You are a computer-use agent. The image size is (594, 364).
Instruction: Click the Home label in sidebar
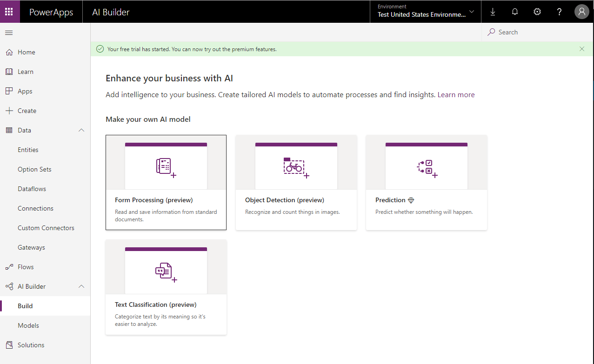tap(27, 53)
